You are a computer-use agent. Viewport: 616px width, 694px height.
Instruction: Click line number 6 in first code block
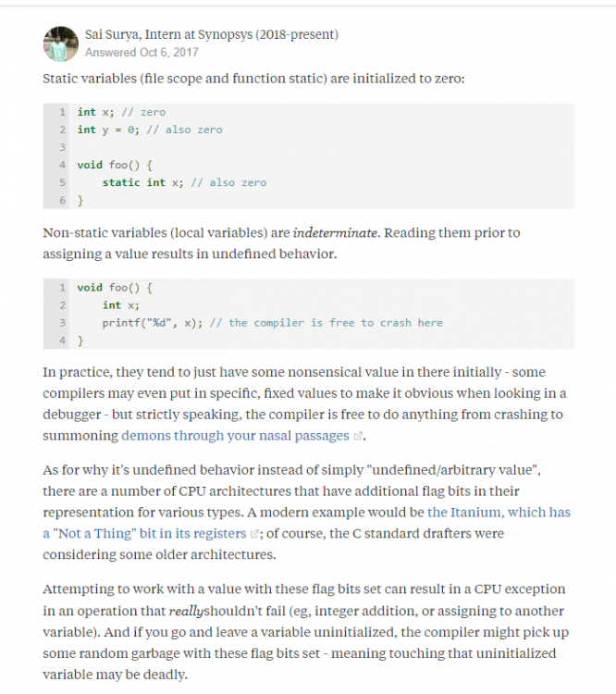(62, 200)
